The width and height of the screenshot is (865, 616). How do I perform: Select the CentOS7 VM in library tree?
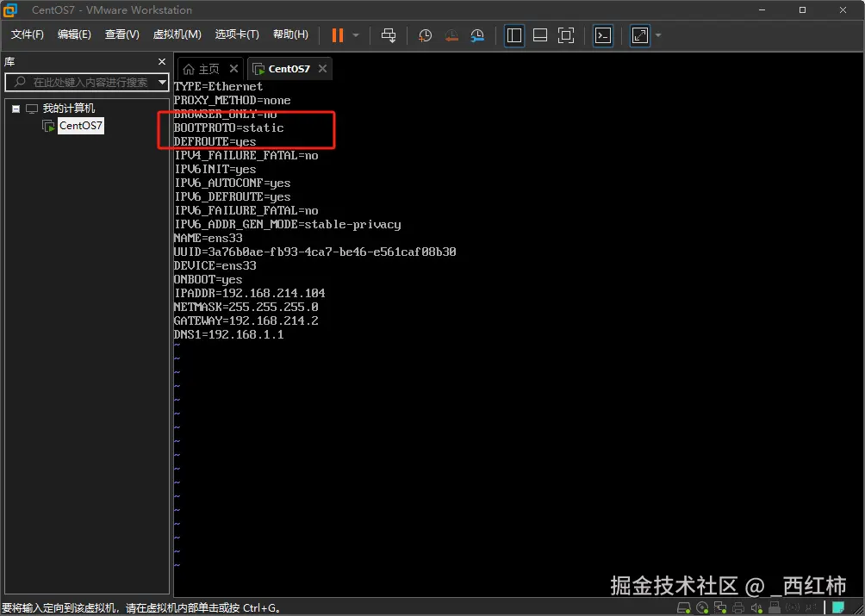80,126
